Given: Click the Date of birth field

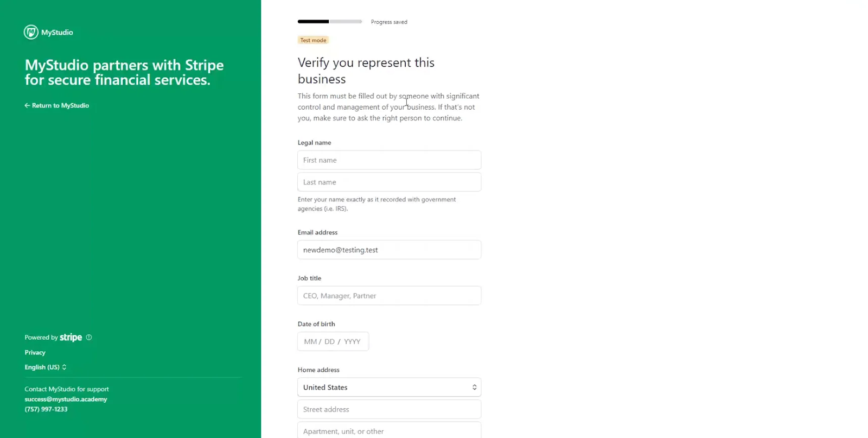Looking at the screenshot, I should [x=333, y=341].
